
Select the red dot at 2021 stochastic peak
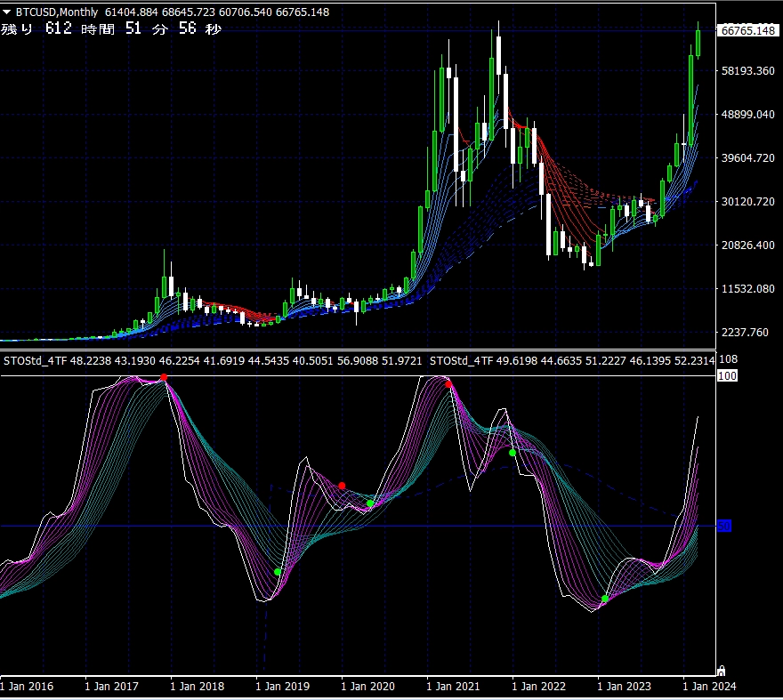pyautogui.click(x=448, y=384)
